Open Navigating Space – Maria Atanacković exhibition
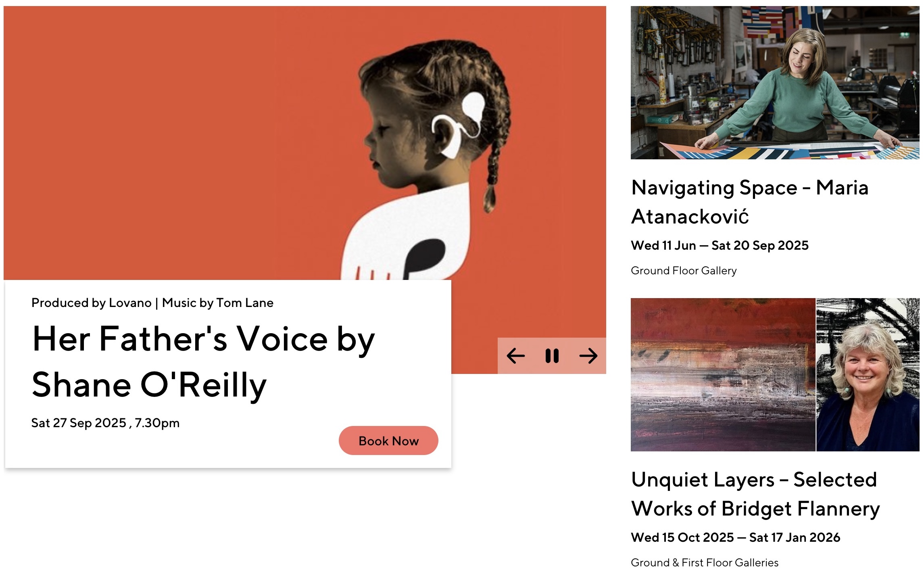Image resolution: width=924 pixels, height=572 pixels. 750,202
